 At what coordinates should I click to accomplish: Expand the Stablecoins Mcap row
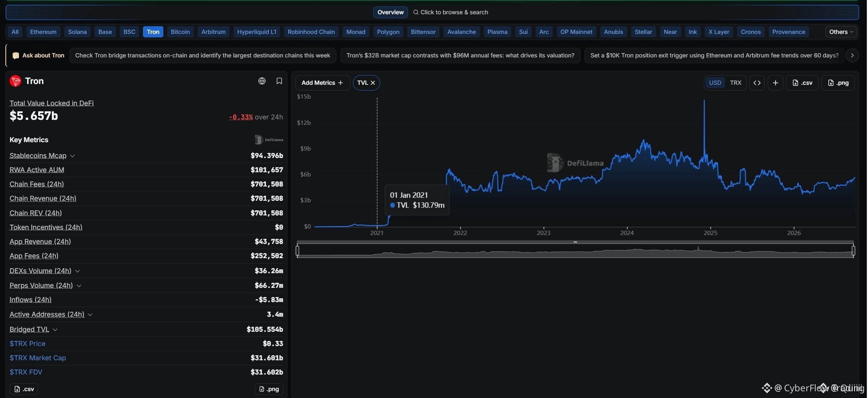coord(72,156)
